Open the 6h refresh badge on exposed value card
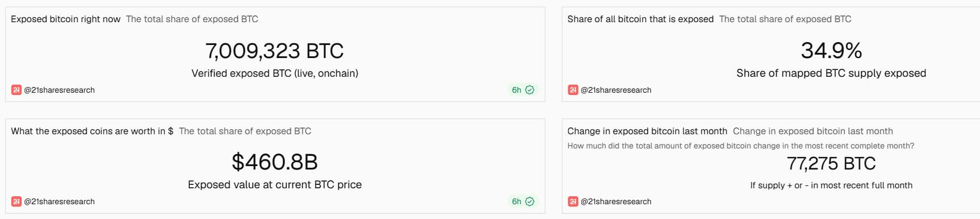This screenshot has width=980, height=219. point(522,201)
